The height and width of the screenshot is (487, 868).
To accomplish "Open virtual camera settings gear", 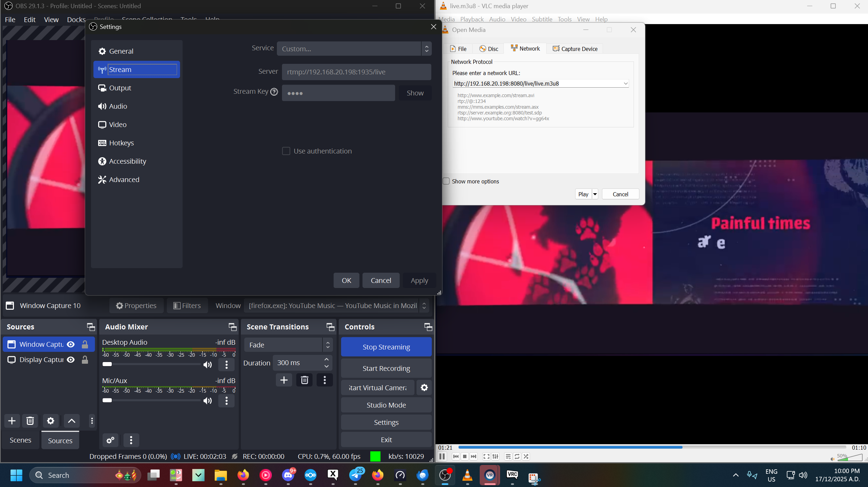I will [x=424, y=387].
